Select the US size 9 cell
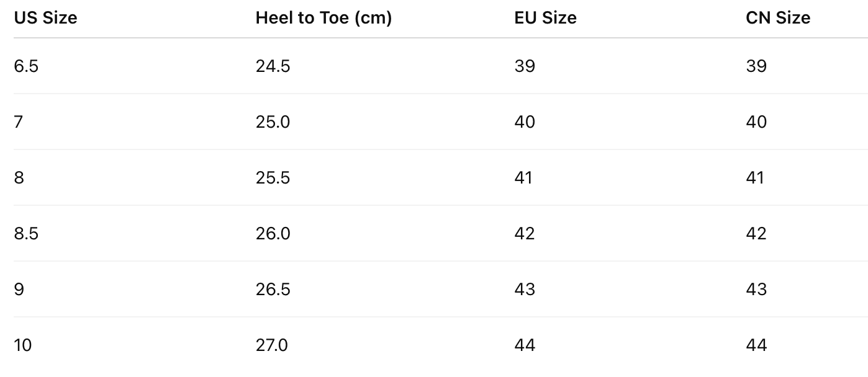This screenshot has height=377, width=868. pos(19,289)
